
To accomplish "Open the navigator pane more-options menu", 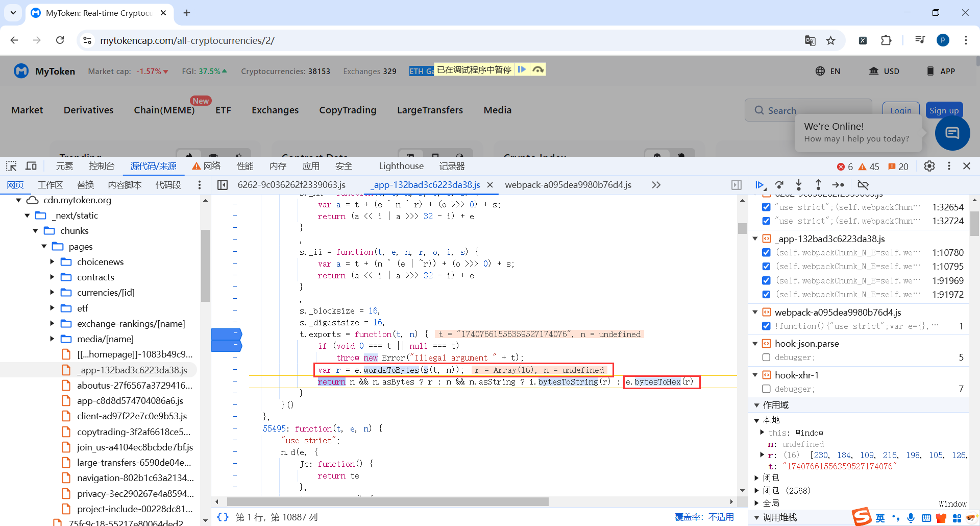I will [200, 185].
